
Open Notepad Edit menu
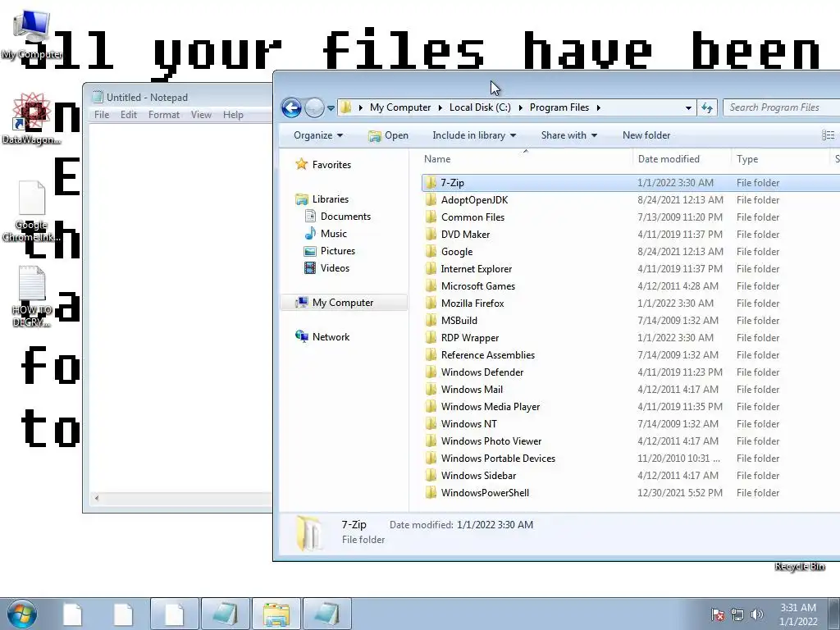tap(129, 115)
